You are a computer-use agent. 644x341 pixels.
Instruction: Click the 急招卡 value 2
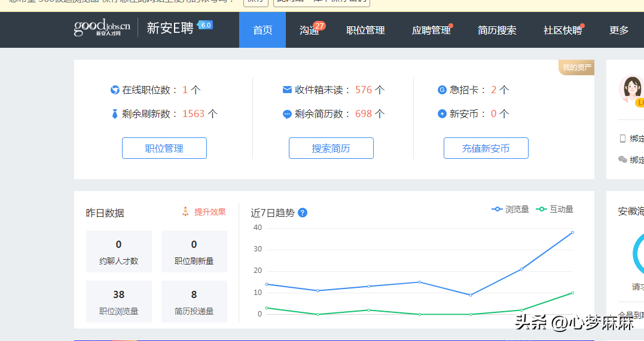[494, 90]
